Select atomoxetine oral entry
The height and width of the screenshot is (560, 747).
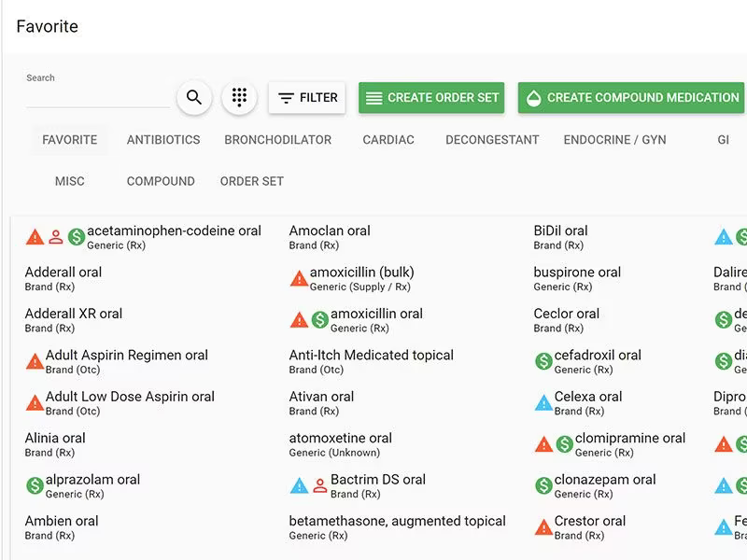tap(341, 444)
